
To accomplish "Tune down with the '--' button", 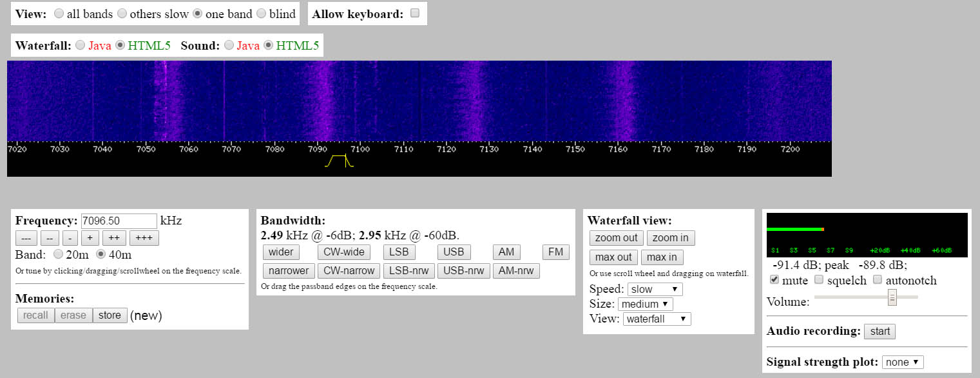I will click(49, 238).
